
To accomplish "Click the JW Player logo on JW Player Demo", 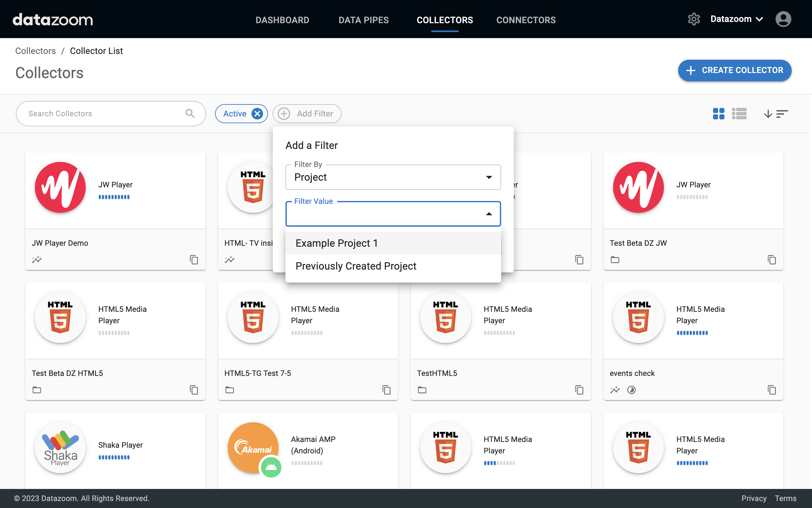I will coord(60,187).
